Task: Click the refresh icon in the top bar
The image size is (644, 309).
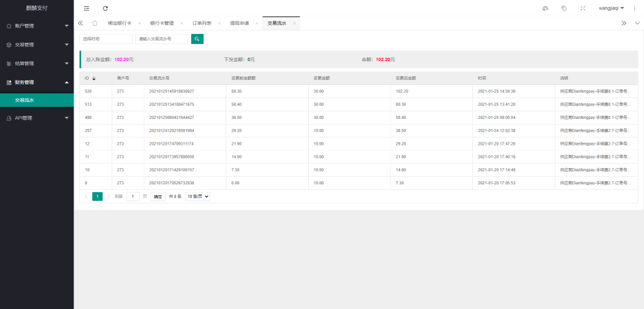Action: [105, 8]
